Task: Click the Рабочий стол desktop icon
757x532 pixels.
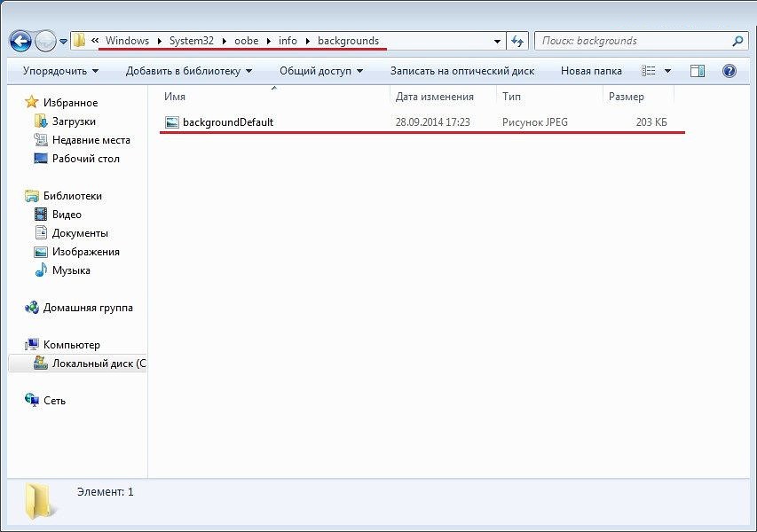Action: 41,158
